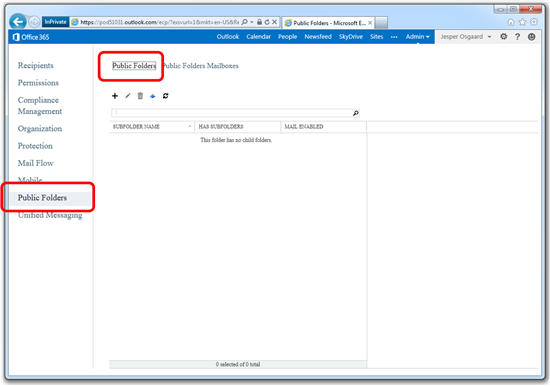Open Newsfeed from the top navigation

pos(318,36)
